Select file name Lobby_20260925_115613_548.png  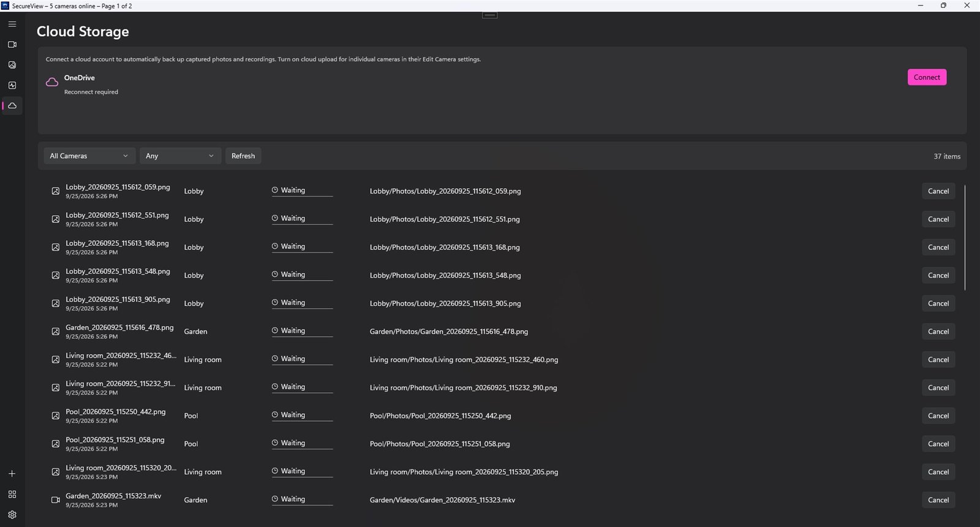coord(118,271)
